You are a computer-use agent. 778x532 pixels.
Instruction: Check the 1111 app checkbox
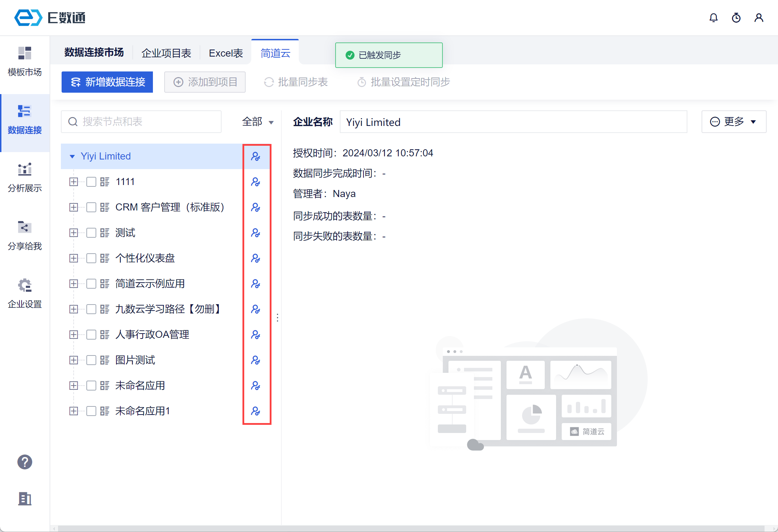[91, 182]
